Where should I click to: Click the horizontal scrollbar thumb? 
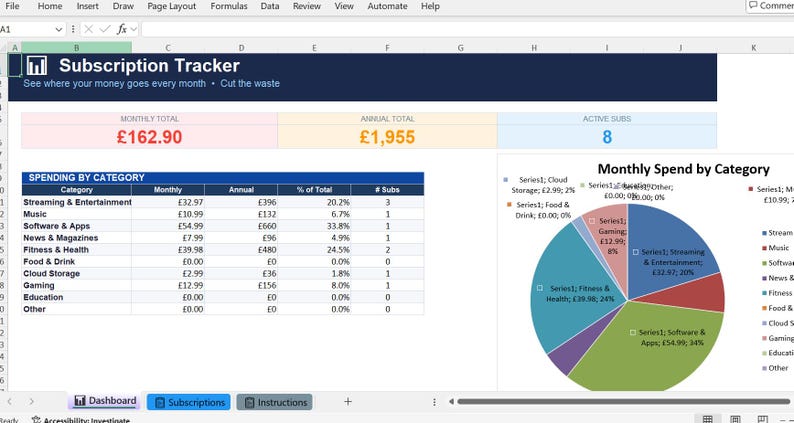[x=623, y=402]
